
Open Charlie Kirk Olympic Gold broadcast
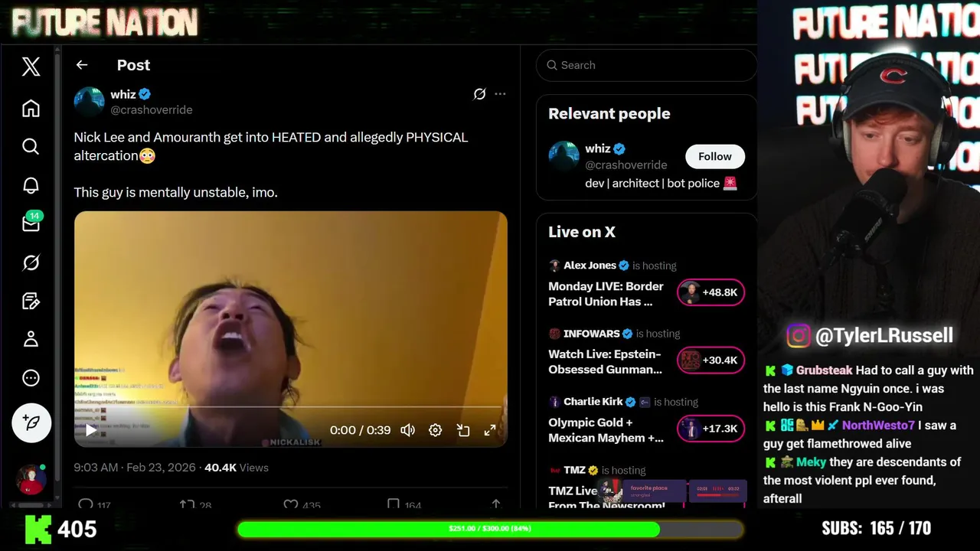606,430
